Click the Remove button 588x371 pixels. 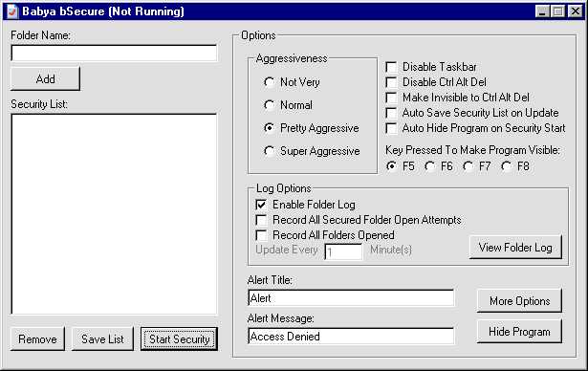(37, 339)
